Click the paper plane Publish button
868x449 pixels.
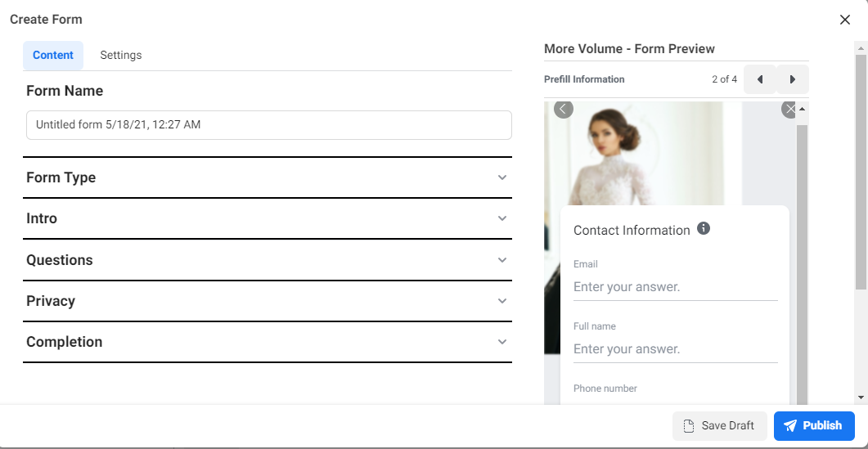(x=813, y=425)
